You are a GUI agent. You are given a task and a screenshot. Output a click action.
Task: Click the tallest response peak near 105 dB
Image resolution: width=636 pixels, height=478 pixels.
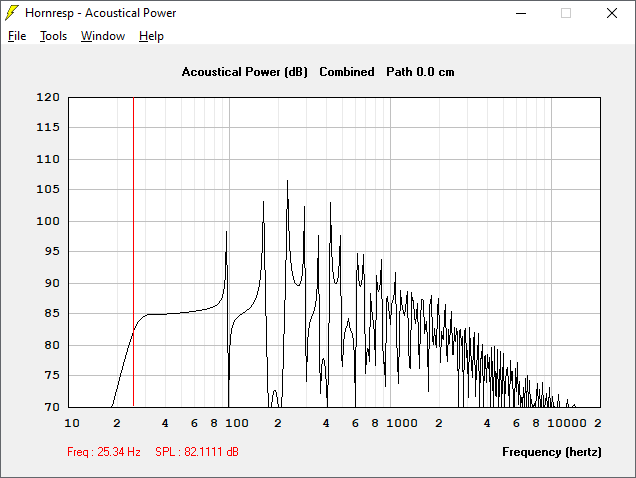(288, 181)
